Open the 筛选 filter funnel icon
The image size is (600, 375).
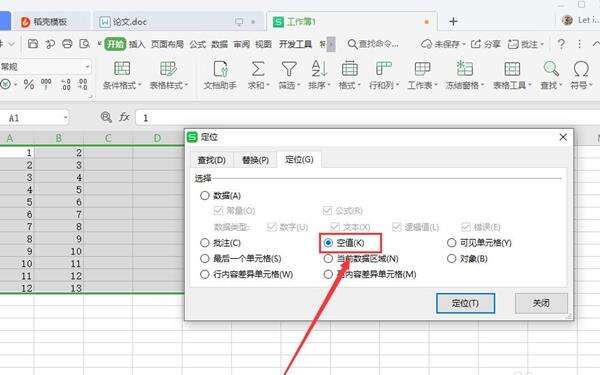pyautogui.click(x=289, y=69)
